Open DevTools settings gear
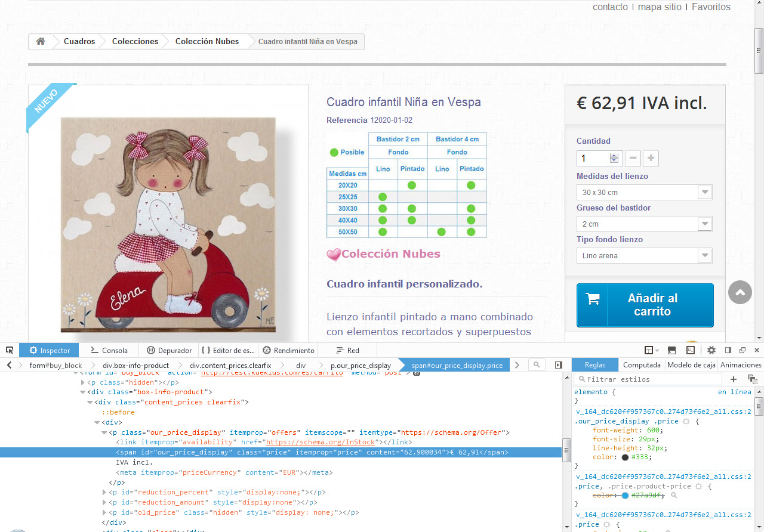Screen dimensions: 764x532 coord(711,350)
